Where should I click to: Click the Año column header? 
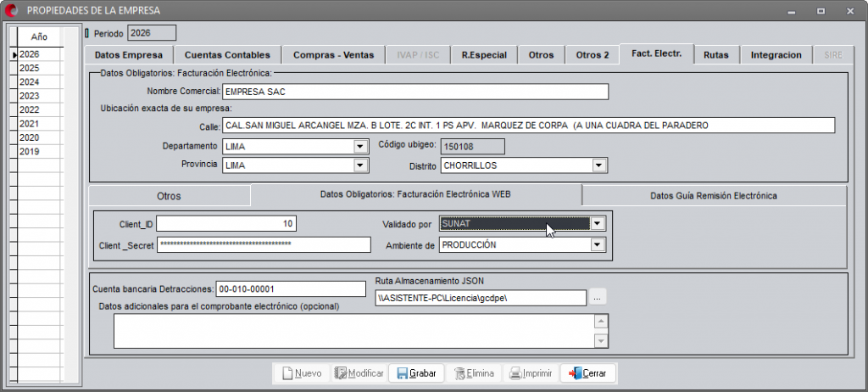(40, 37)
